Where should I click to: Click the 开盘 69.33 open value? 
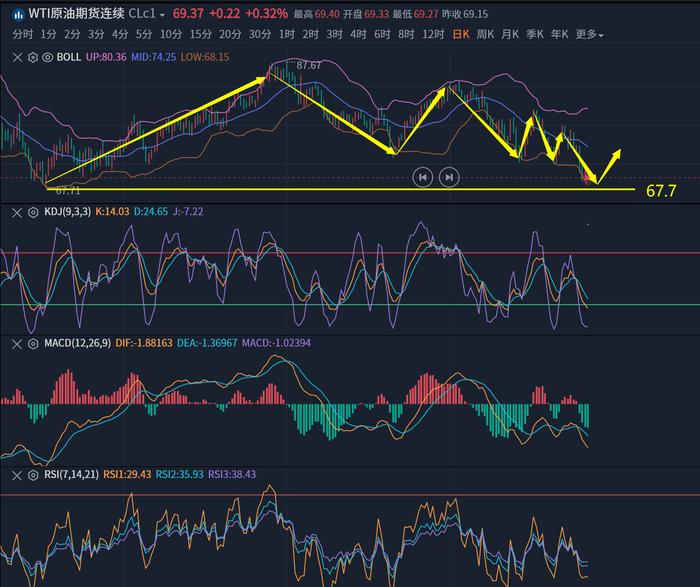pos(366,14)
